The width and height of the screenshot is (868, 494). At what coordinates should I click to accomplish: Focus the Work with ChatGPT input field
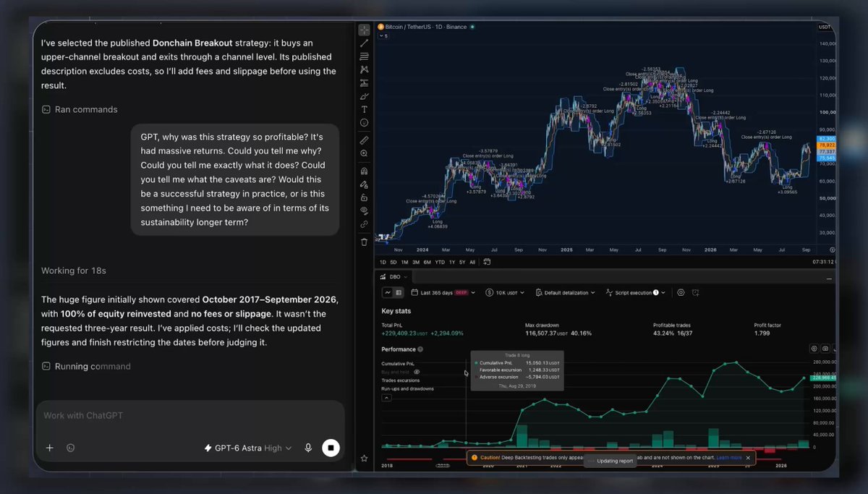(190, 416)
